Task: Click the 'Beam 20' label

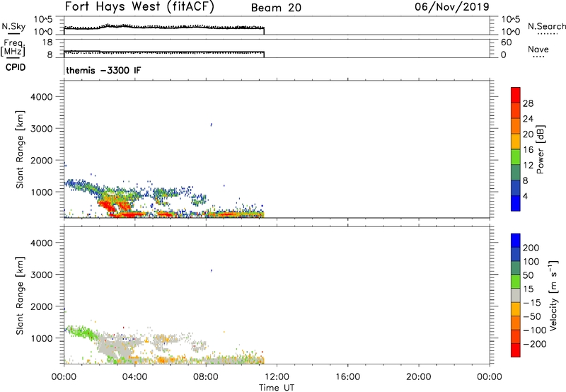Action: click(x=276, y=8)
